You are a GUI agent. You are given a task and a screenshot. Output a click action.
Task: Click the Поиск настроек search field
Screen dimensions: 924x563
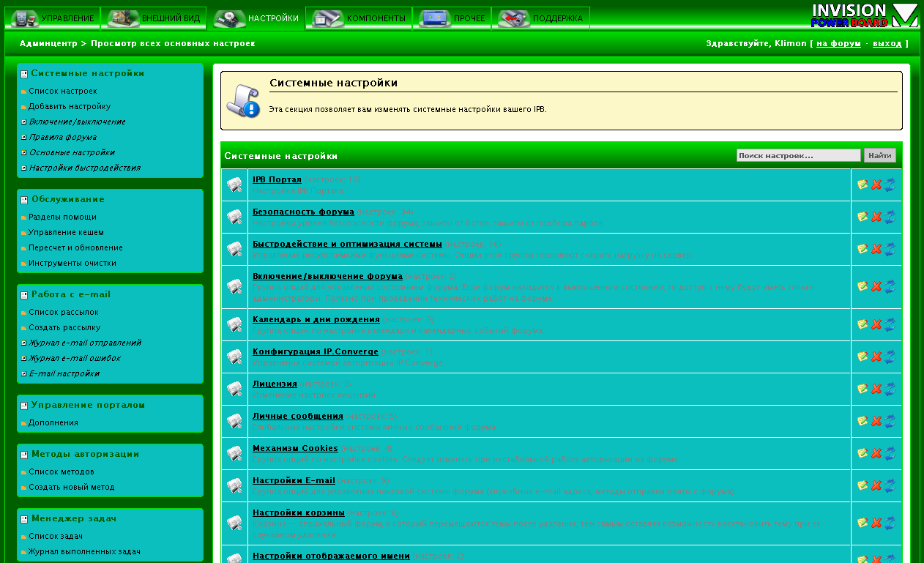click(798, 156)
